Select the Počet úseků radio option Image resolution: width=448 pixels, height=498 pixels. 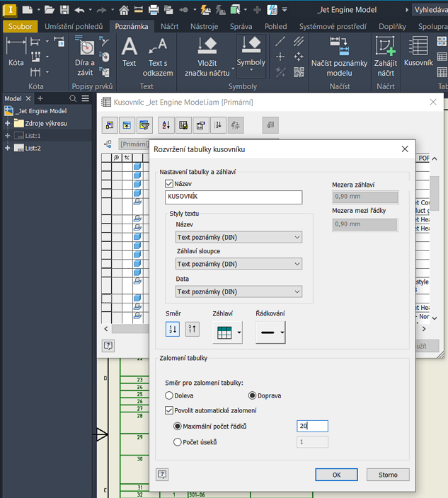coord(177,442)
